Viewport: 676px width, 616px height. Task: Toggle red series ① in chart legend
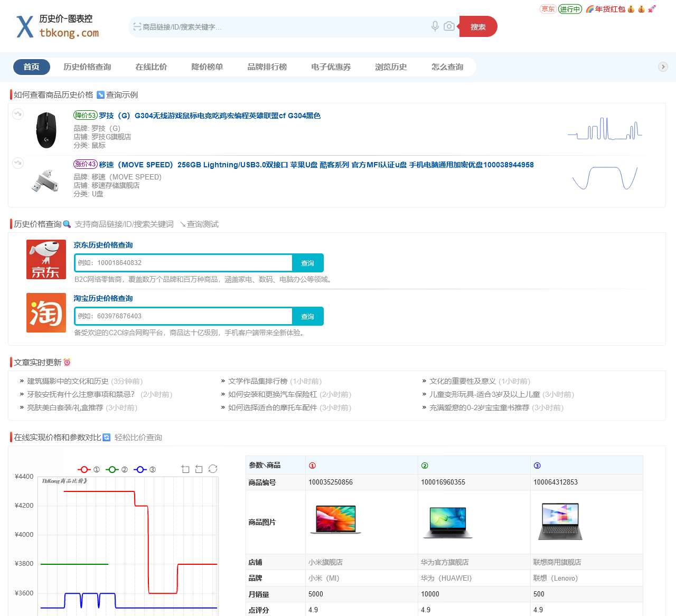tap(89, 469)
